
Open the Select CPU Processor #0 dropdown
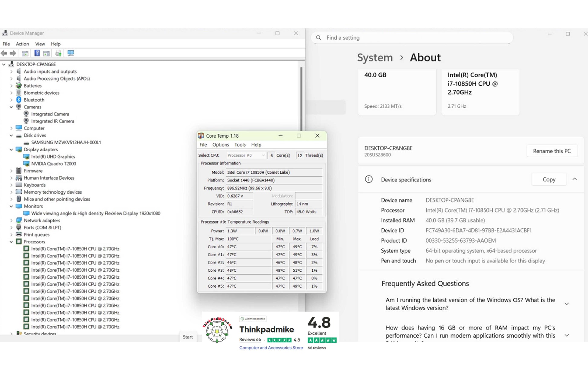[246, 155]
